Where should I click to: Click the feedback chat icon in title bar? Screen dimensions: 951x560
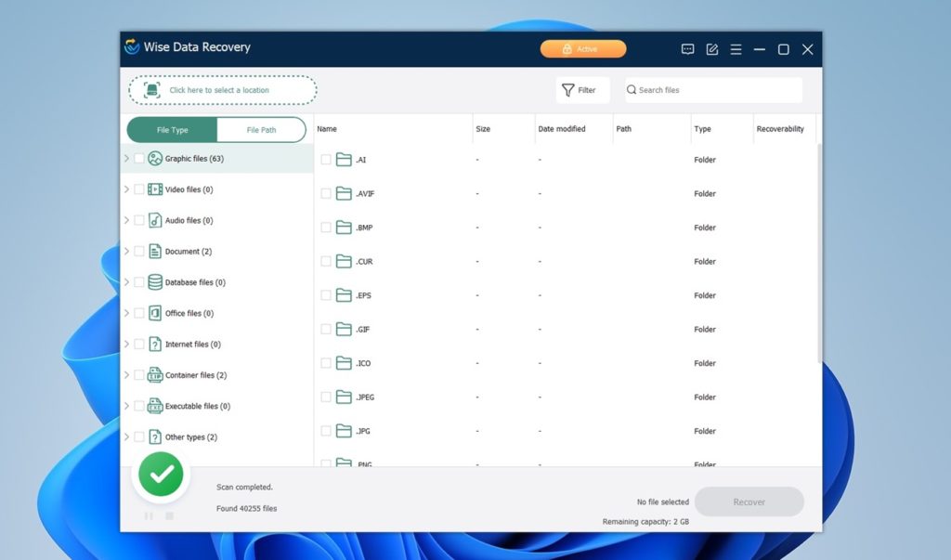coord(687,49)
